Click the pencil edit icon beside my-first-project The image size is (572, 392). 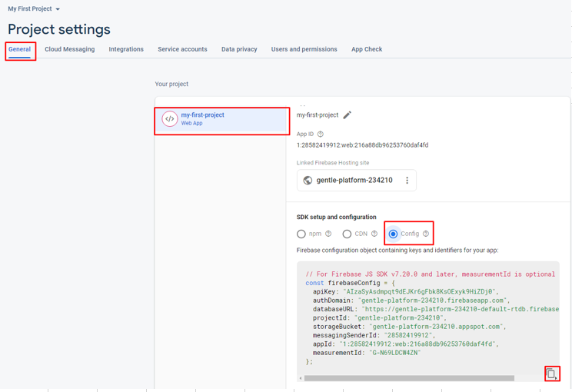tap(348, 115)
